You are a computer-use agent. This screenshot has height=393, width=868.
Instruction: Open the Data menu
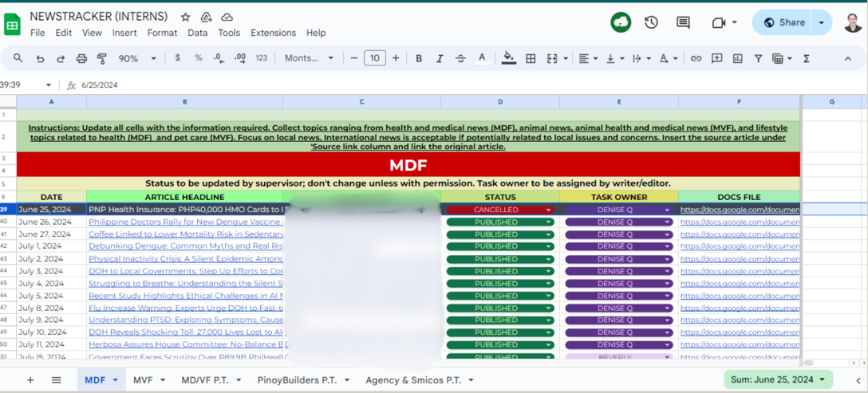(x=198, y=33)
